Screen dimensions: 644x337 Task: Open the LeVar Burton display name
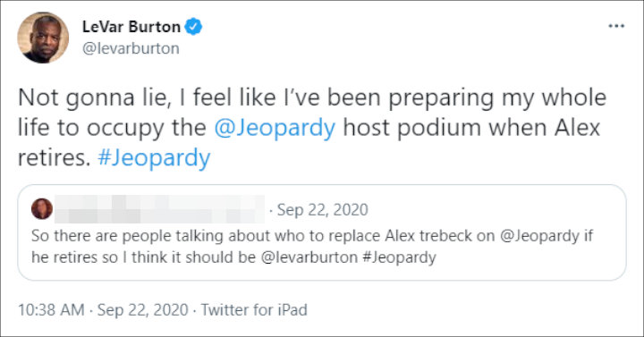coord(131,27)
